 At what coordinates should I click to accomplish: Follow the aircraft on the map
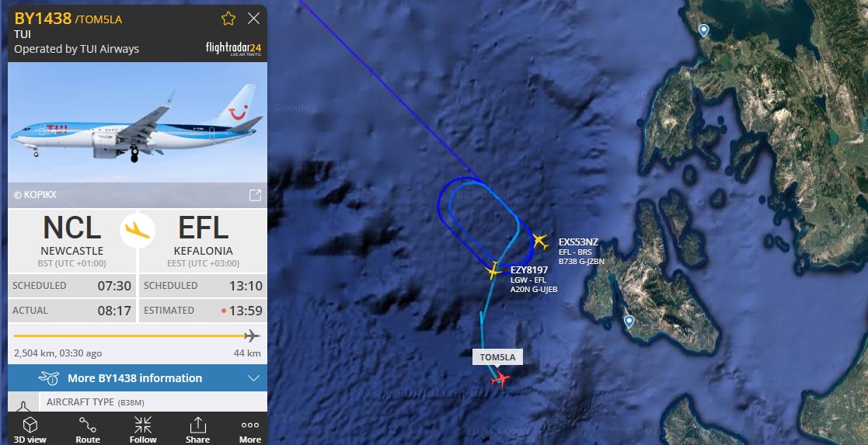click(x=143, y=429)
